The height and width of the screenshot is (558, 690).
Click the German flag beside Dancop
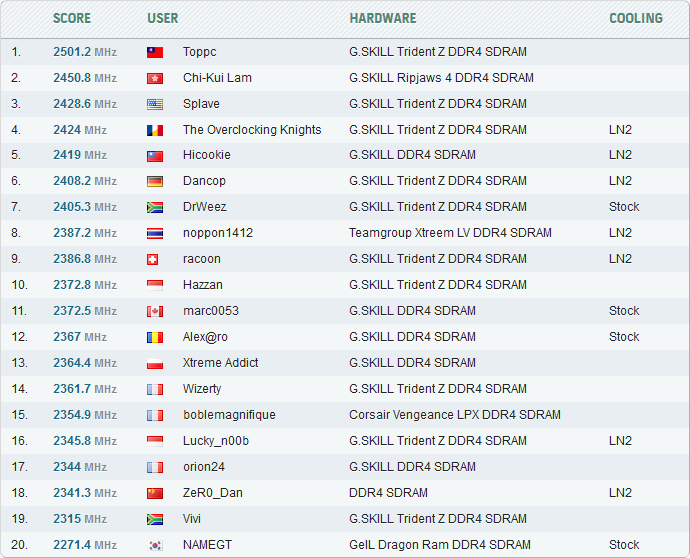(x=155, y=181)
